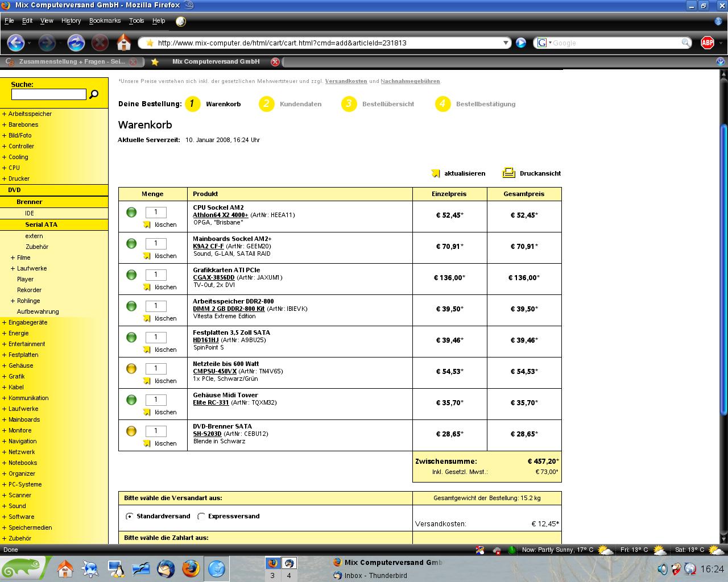This screenshot has width=728, height=582.
Task: Open the Edit menu
Action: pos(27,20)
